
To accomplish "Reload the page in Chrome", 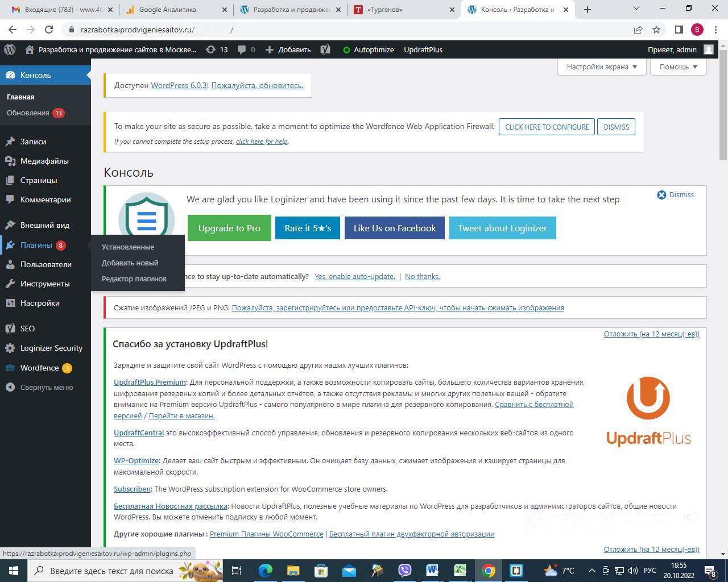I will [x=49, y=30].
